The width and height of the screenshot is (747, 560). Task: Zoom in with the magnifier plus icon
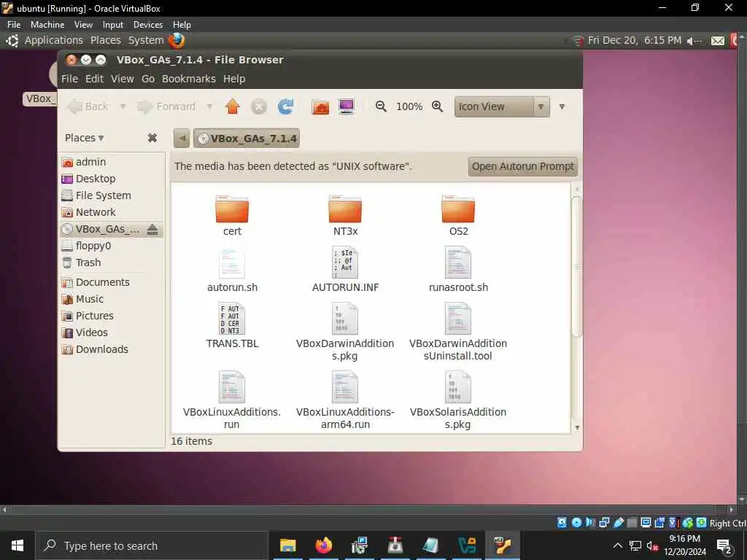pos(438,106)
